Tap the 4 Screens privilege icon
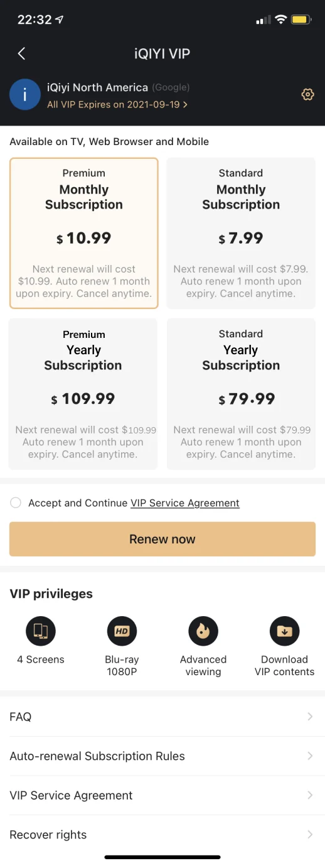 (x=41, y=631)
